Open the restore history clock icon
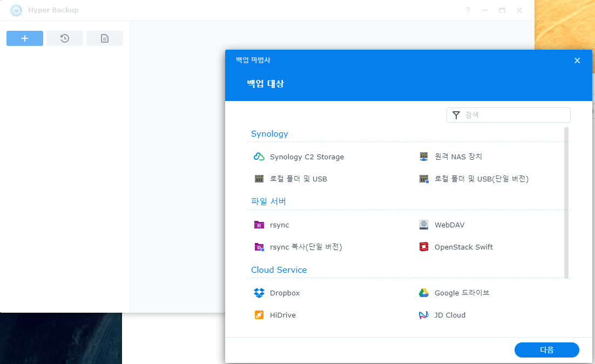The height and width of the screenshot is (364, 595). pyautogui.click(x=64, y=38)
